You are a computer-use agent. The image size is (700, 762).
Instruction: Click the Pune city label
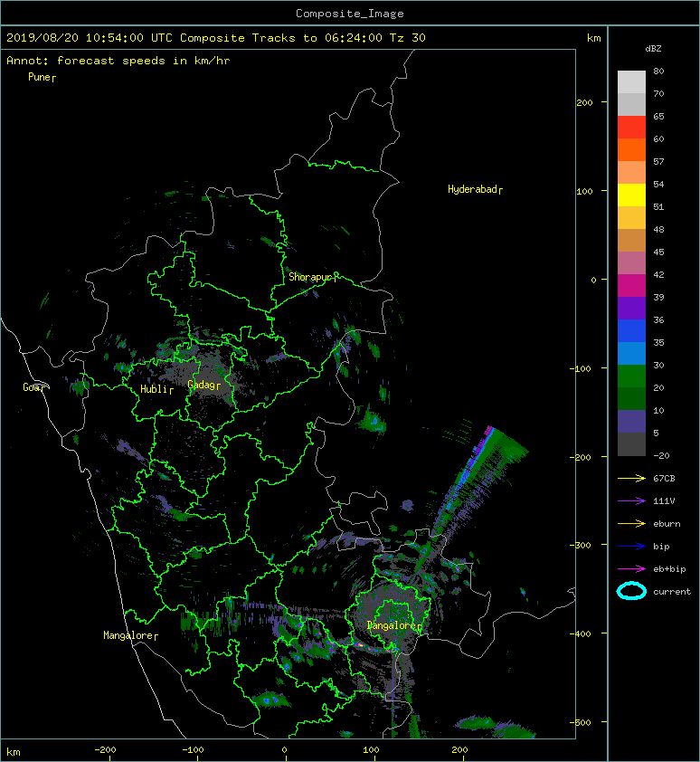[x=42, y=77]
